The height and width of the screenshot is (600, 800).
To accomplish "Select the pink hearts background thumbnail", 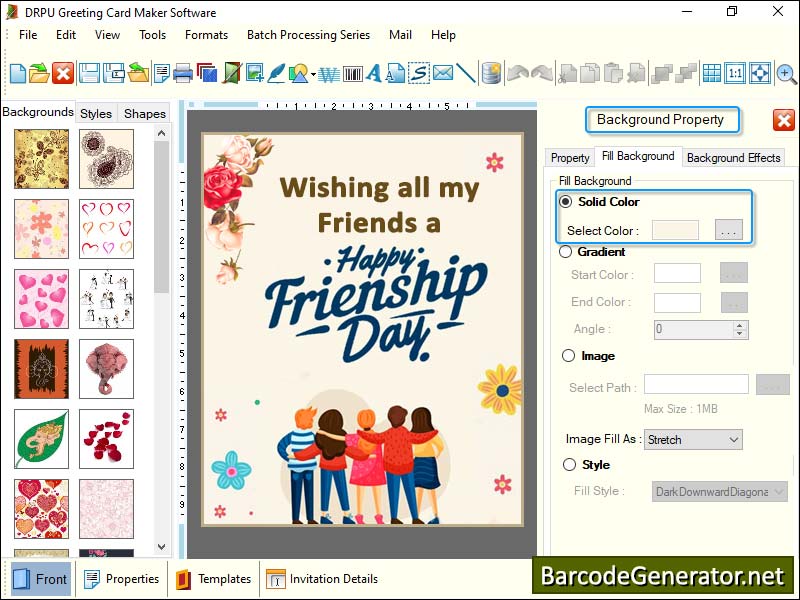I will (40, 299).
